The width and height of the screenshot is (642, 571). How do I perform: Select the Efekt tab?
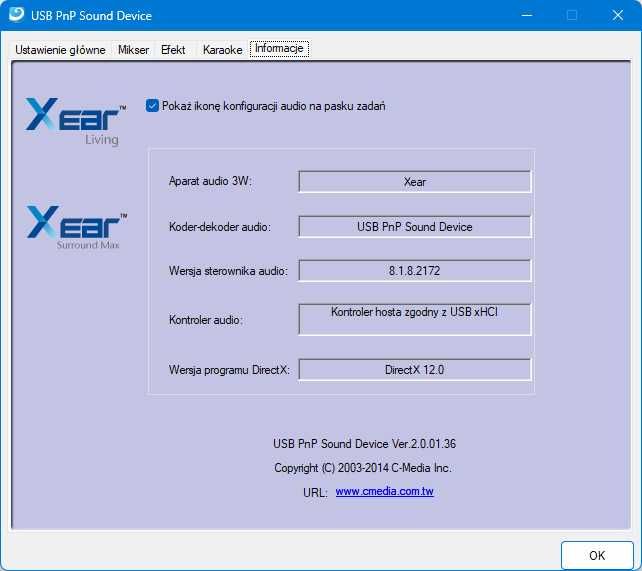click(173, 50)
